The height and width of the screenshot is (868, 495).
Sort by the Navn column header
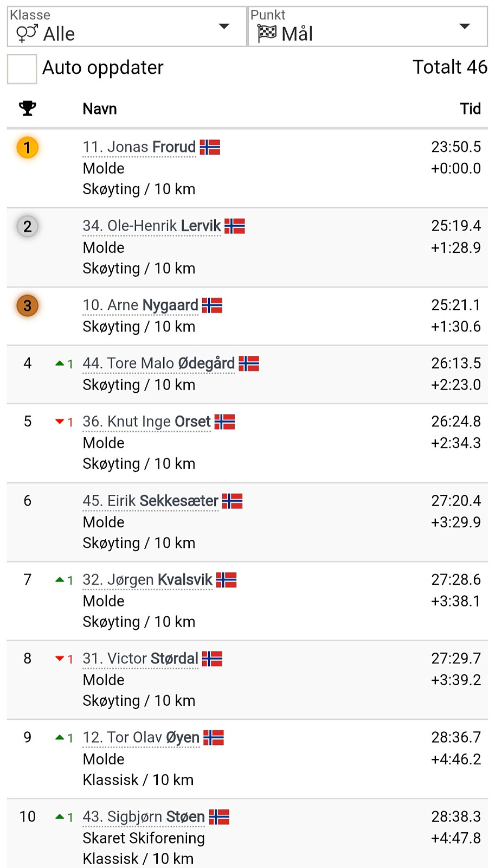(100, 109)
